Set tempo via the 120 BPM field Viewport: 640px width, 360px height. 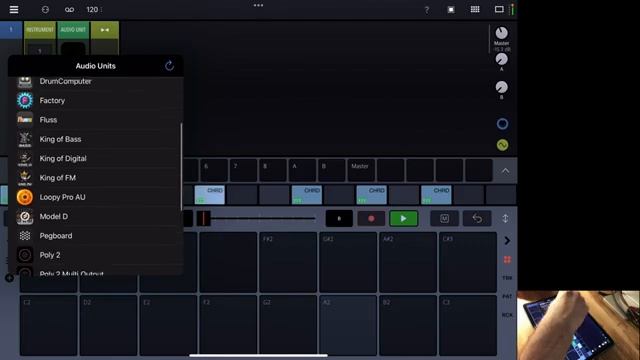coord(93,9)
